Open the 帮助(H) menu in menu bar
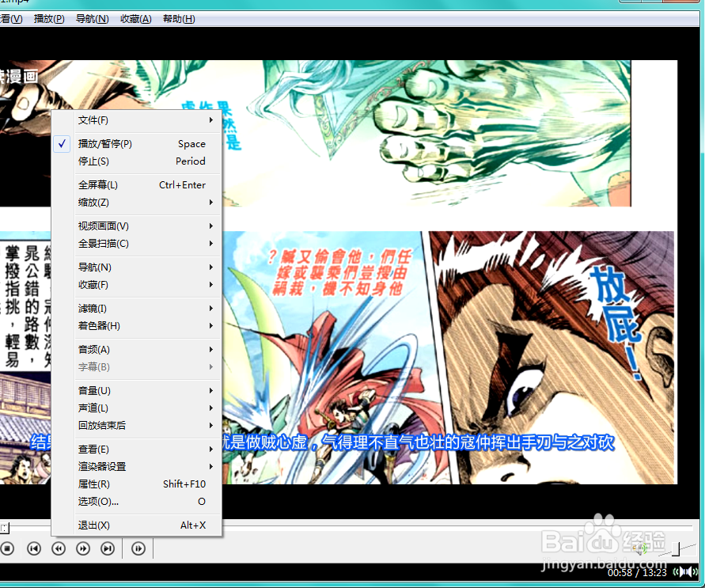 click(x=179, y=19)
